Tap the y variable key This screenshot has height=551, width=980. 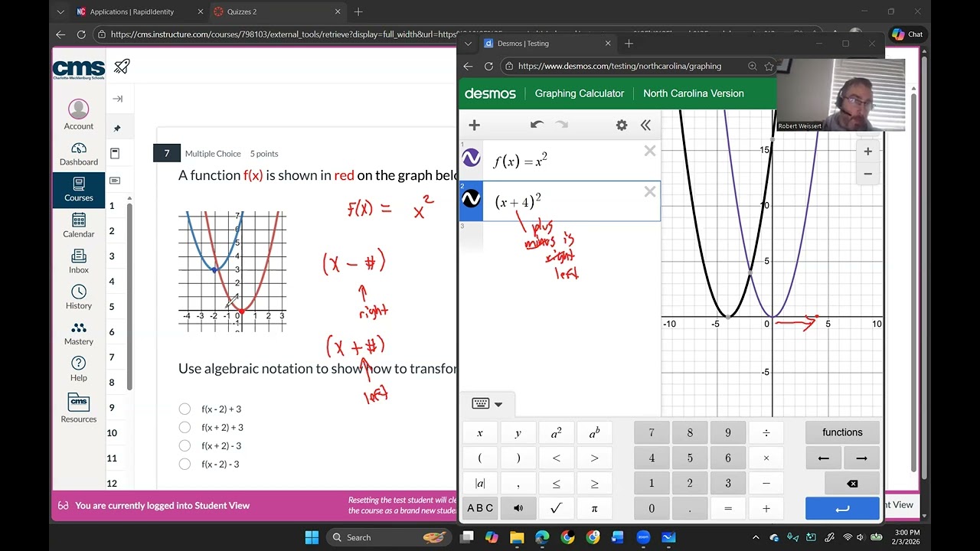click(x=518, y=433)
